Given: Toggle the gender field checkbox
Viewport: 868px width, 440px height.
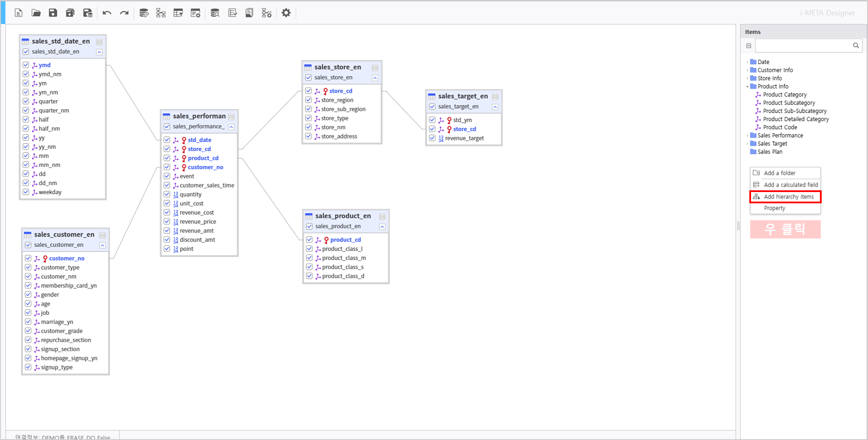Looking at the screenshot, I should click(x=28, y=295).
